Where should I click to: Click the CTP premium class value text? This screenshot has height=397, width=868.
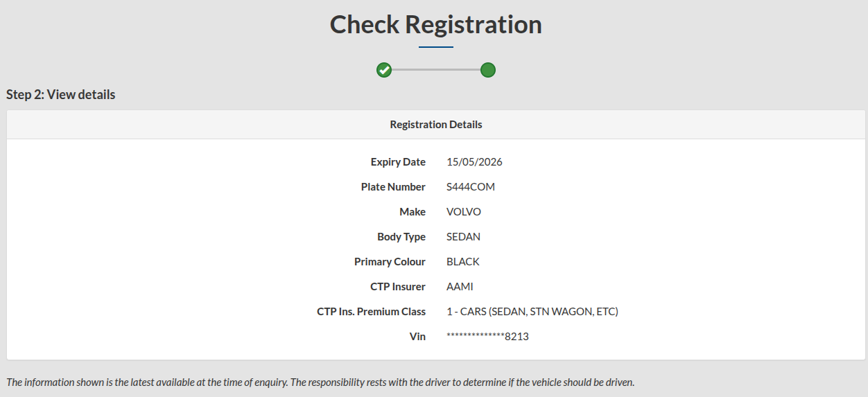[532, 312]
